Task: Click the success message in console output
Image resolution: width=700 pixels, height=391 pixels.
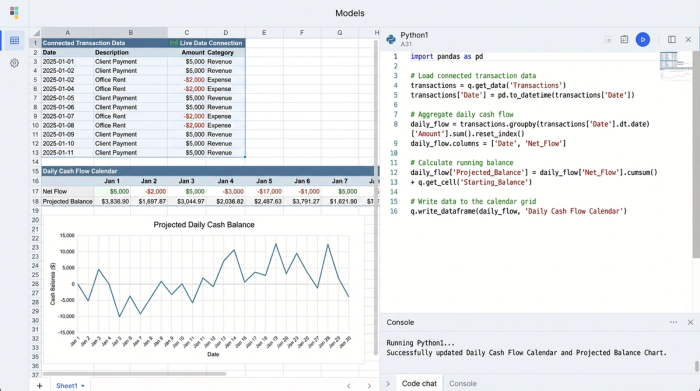Action: (x=526, y=353)
